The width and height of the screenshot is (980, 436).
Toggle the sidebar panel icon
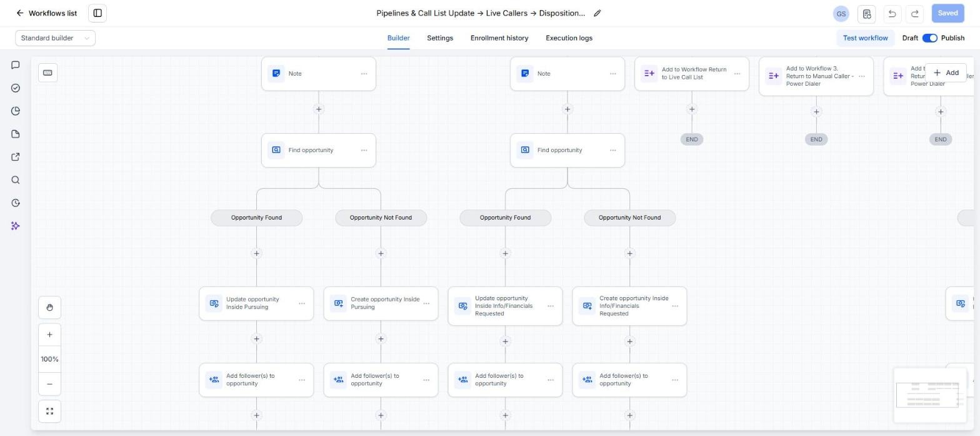pyautogui.click(x=97, y=13)
